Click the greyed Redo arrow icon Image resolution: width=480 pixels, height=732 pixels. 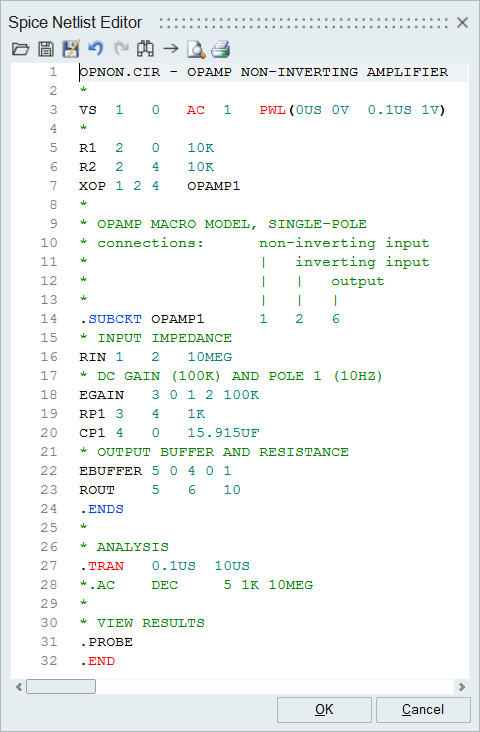point(121,49)
